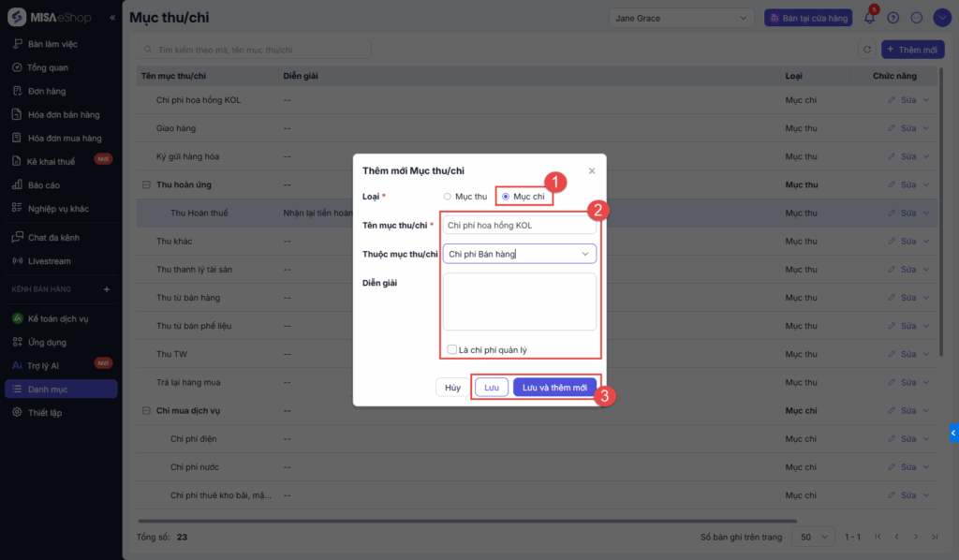This screenshot has height=560, width=959.
Task: Click the Livestream icon in sidebar
Action: 17,261
